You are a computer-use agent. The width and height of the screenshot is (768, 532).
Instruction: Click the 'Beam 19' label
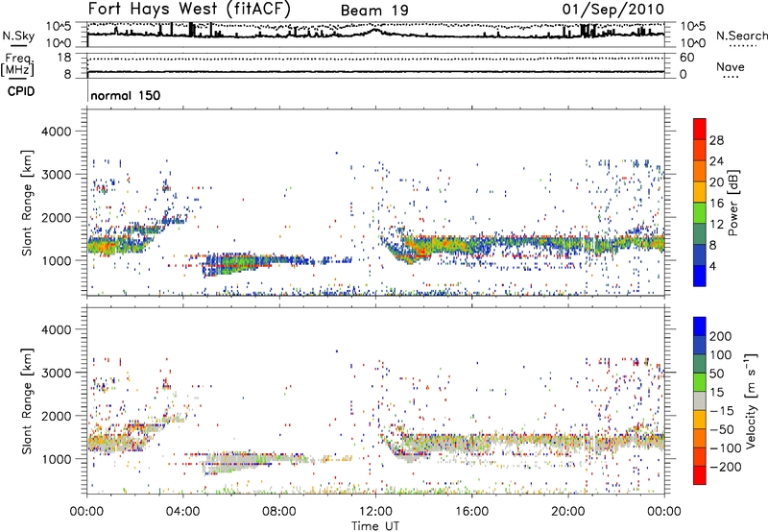pyautogui.click(x=374, y=11)
